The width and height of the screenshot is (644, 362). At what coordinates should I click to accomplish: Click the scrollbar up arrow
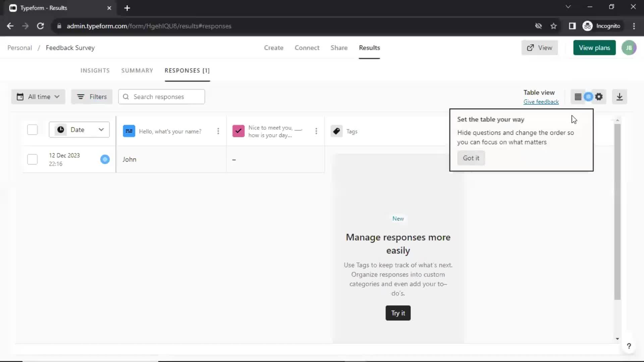617,120
